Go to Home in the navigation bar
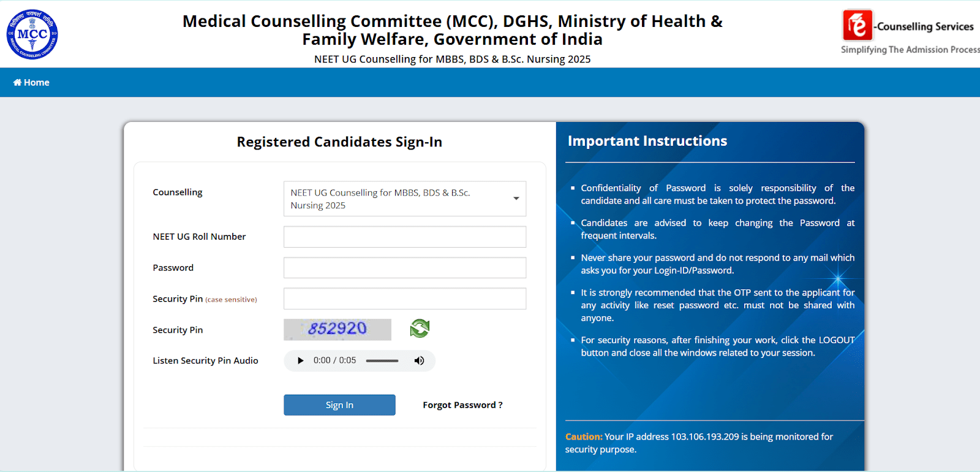Viewport: 980px width, 472px height. pyautogui.click(x=31, y=83)
